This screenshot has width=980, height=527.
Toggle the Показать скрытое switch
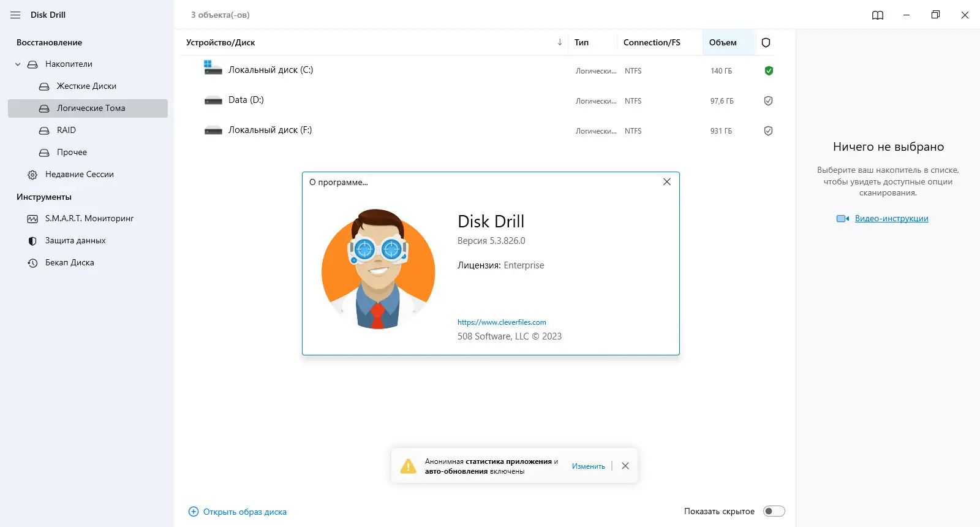[774, 511]
